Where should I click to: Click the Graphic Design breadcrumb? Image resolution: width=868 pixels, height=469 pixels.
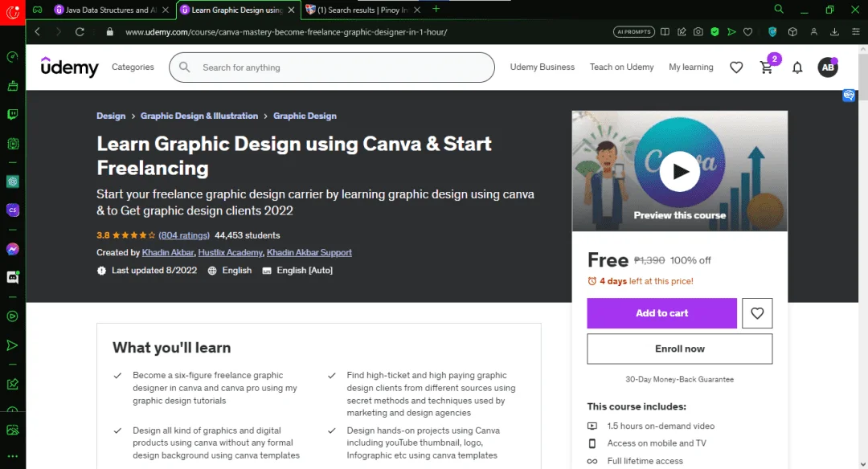tap(305, 116)
